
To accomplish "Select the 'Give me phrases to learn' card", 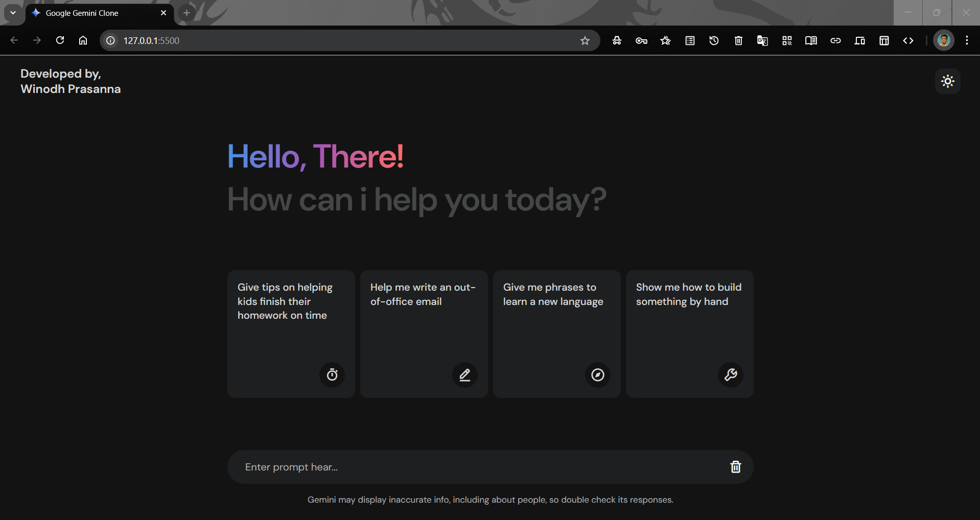I will pos(557,334).
